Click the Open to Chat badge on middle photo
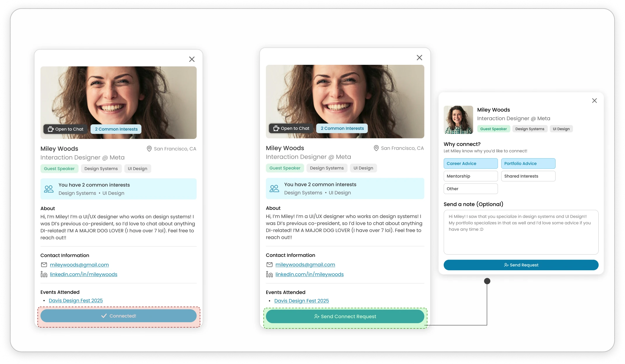625x364 pixels. [291, 128]
